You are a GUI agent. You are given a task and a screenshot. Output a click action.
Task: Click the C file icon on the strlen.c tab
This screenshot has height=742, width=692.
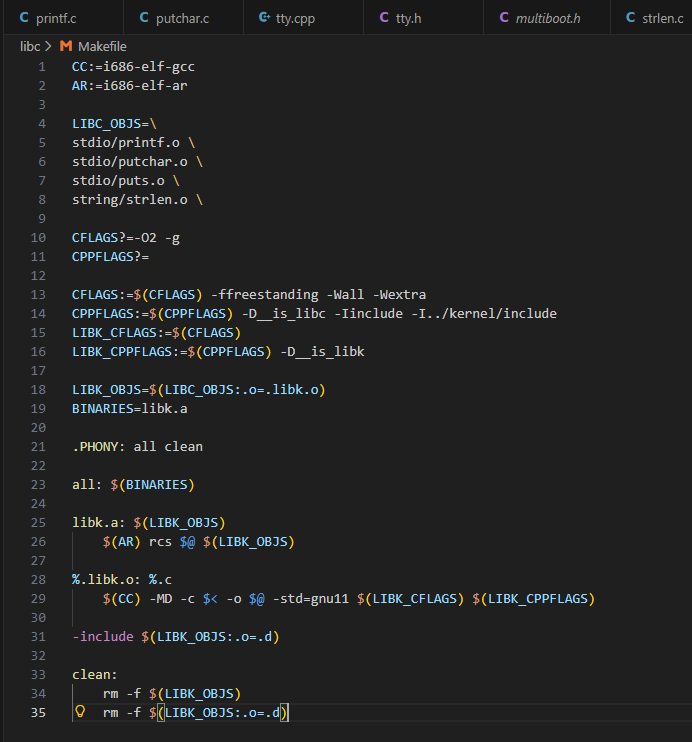[630, 18]
